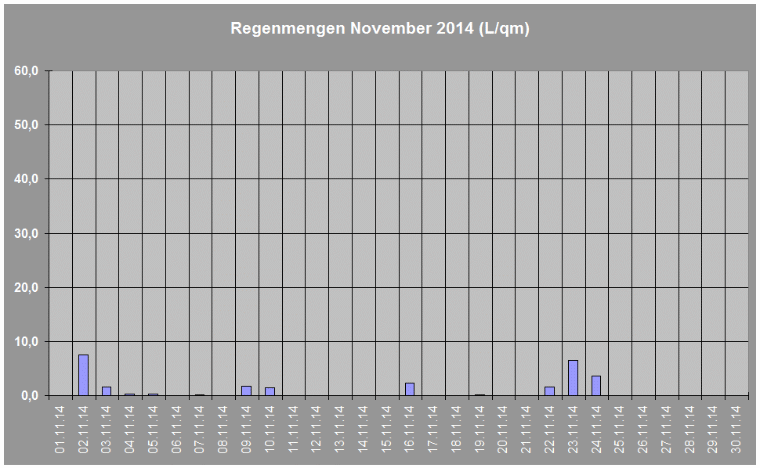Viewport: 760px width, 468px height.
Task: Select the bar for 09.11.14
Action: [246, 390]
